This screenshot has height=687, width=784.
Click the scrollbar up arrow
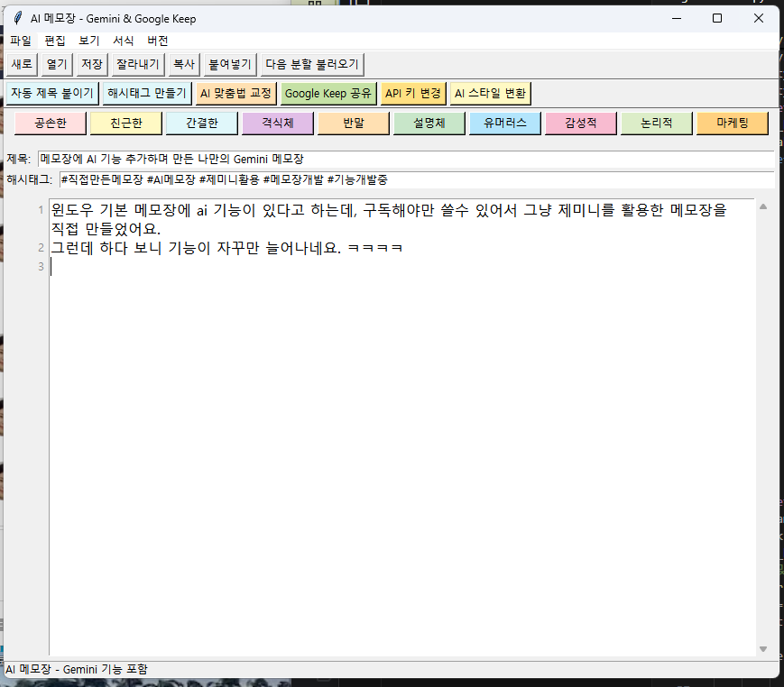pyautogui.click(x=763, y=206)
